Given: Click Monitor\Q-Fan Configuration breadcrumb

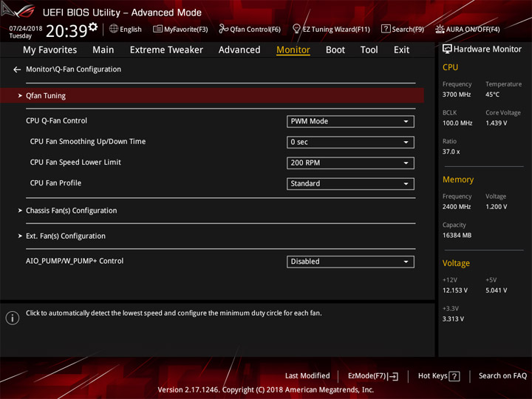Looking at the screenshot, I should click(74, 69).
